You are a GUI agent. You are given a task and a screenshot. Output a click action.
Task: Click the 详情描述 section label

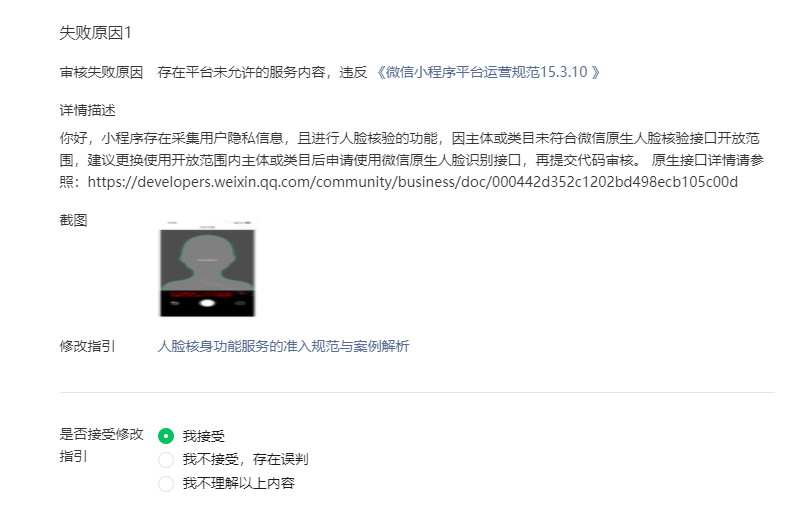87,110
